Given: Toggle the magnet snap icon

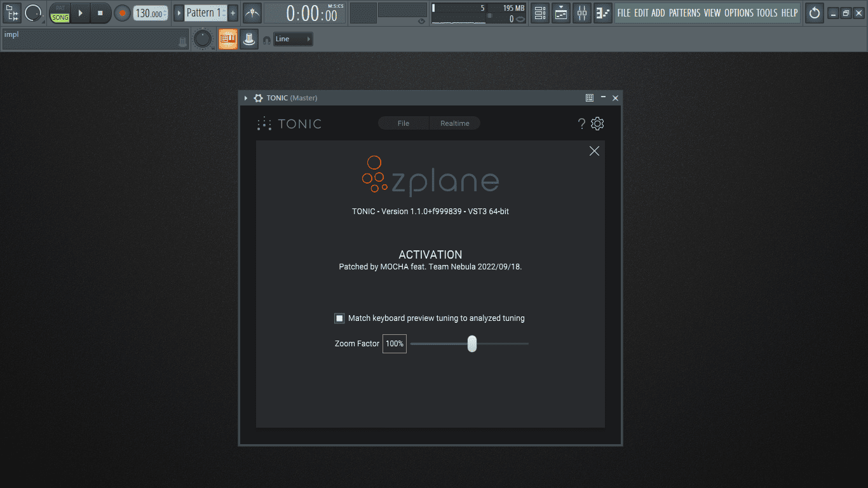Looking at the screenshot, I should (x=267, y=39).
